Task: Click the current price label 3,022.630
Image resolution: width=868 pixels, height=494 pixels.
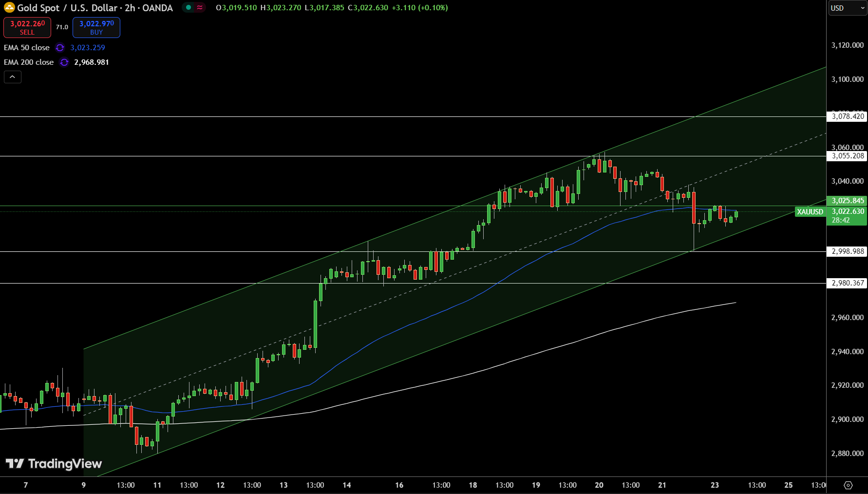Action: click(x=847, y=211)
